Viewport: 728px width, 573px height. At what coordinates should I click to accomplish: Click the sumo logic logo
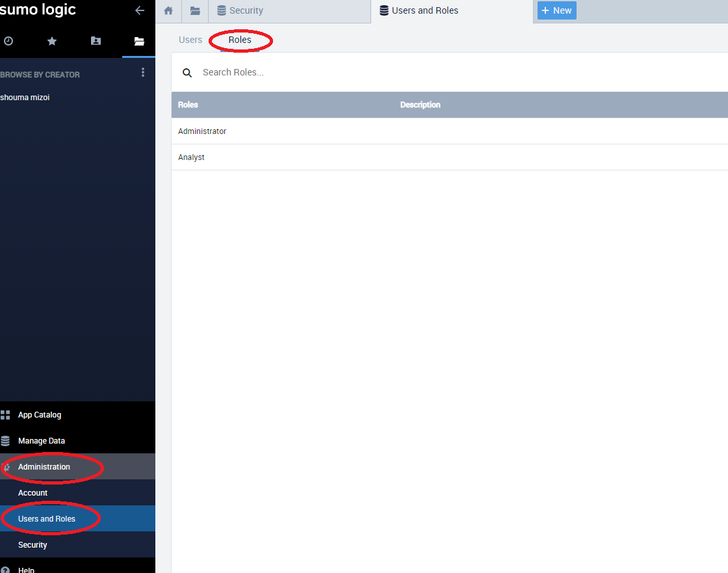tap(38, 9)
